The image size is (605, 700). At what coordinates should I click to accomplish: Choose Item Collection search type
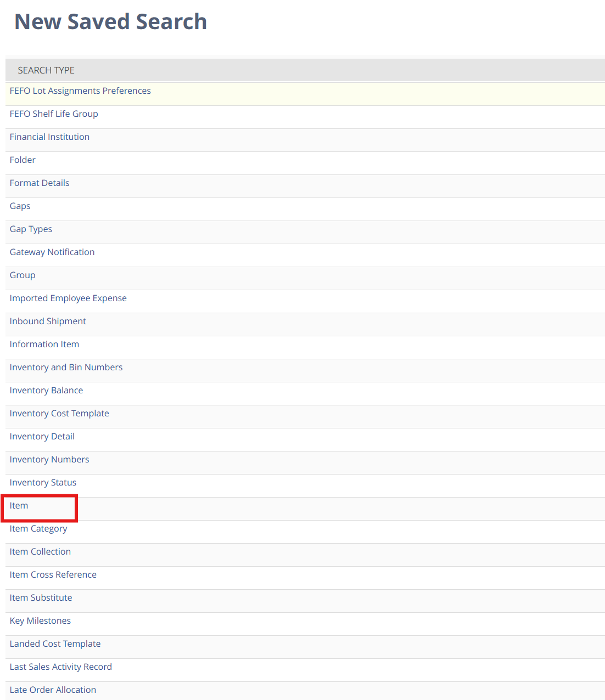point(40,552)
